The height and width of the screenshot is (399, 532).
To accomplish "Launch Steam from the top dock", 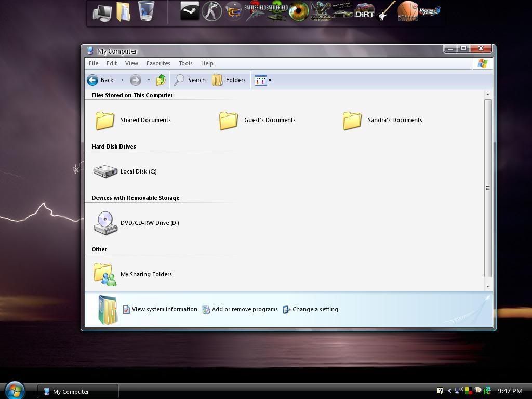I will [190, 11].
